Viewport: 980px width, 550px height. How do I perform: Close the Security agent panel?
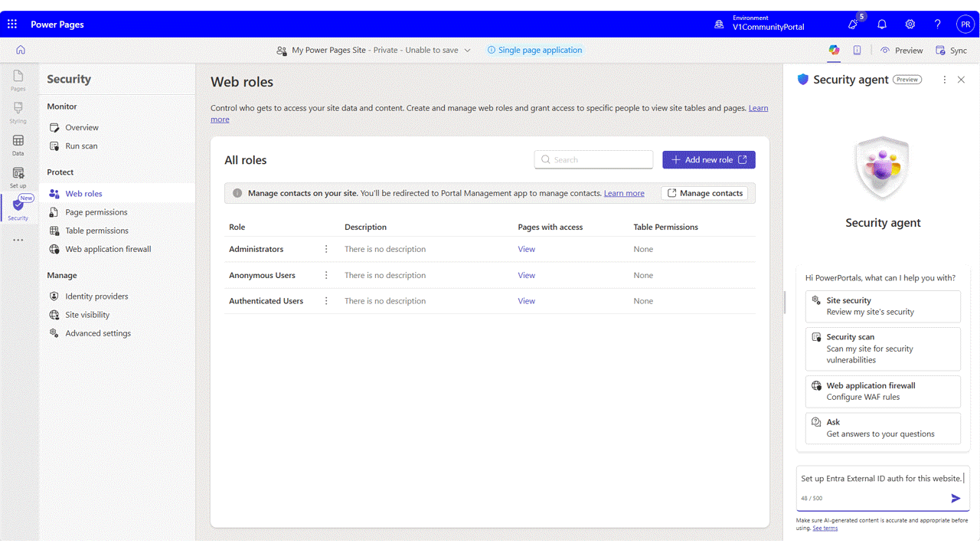(x=962, y=80)
